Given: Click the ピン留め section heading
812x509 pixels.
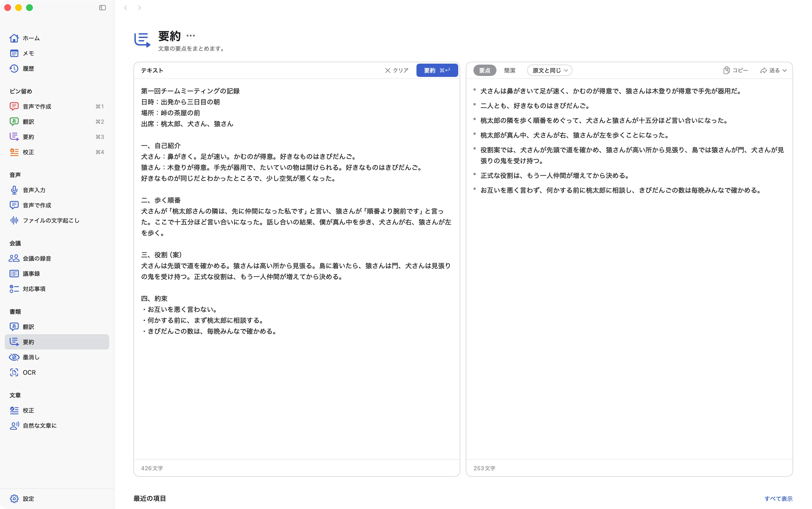Looking at the screenshot, I should tap(21, 91).
